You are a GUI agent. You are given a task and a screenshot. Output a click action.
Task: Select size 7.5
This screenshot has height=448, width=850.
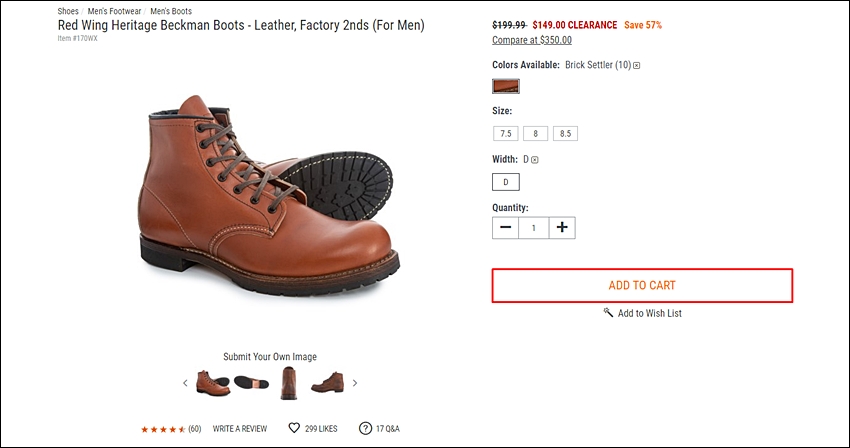(x=506, y=133)
